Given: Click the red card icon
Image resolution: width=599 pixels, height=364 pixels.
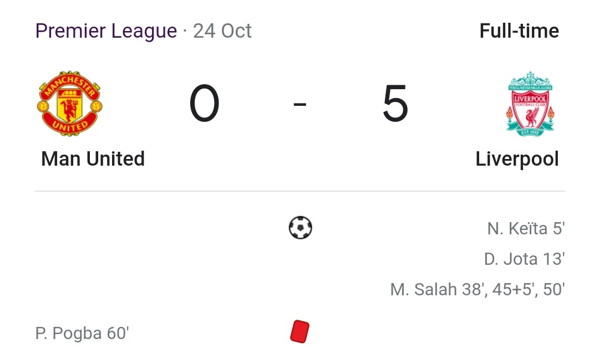Looking at the screenshot, I should point(300,331).
